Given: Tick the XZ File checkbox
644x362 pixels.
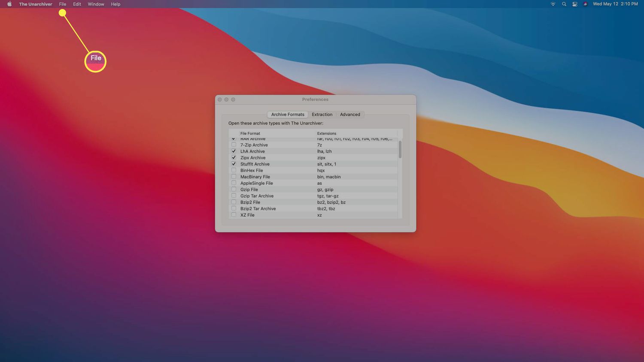Looking at the screenshot, I should click(x=234, y=215).
